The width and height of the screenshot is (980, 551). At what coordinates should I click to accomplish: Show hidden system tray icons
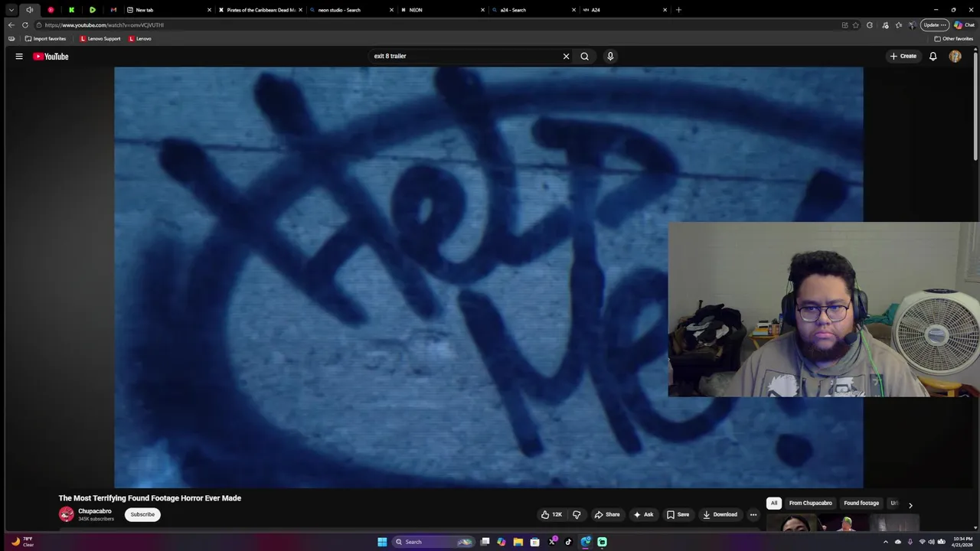[886, 542]
